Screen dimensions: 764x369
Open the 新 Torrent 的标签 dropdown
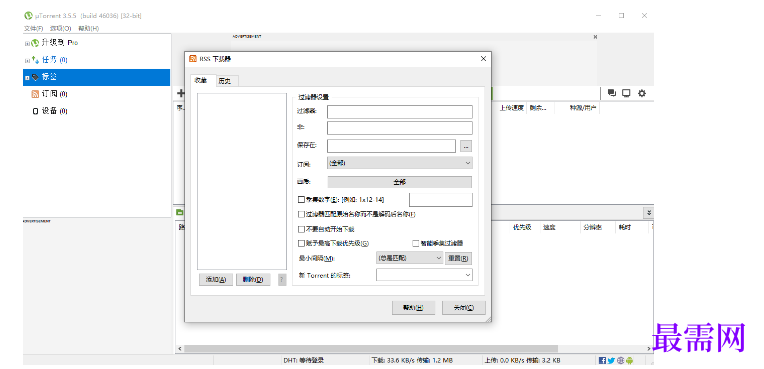424,275
